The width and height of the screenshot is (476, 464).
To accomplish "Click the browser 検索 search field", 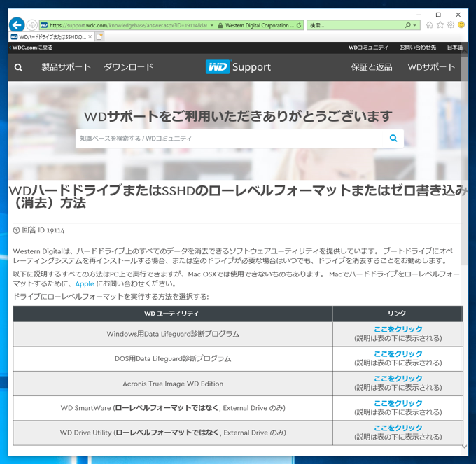I will 355,25.
